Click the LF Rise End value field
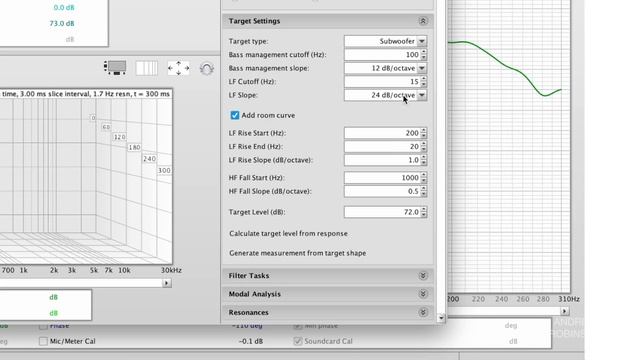This screenshot has height=360, width=640. (382, 147)
